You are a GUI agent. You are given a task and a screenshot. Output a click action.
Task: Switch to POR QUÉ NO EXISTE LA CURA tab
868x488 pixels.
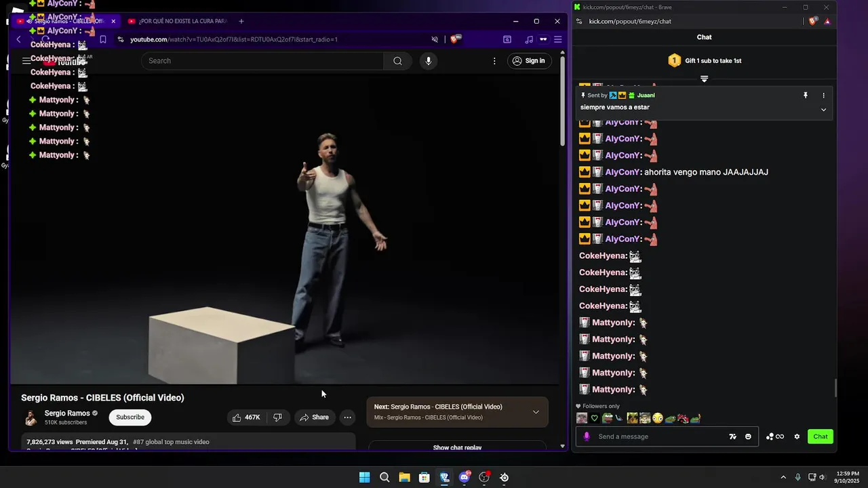(179, 21)
